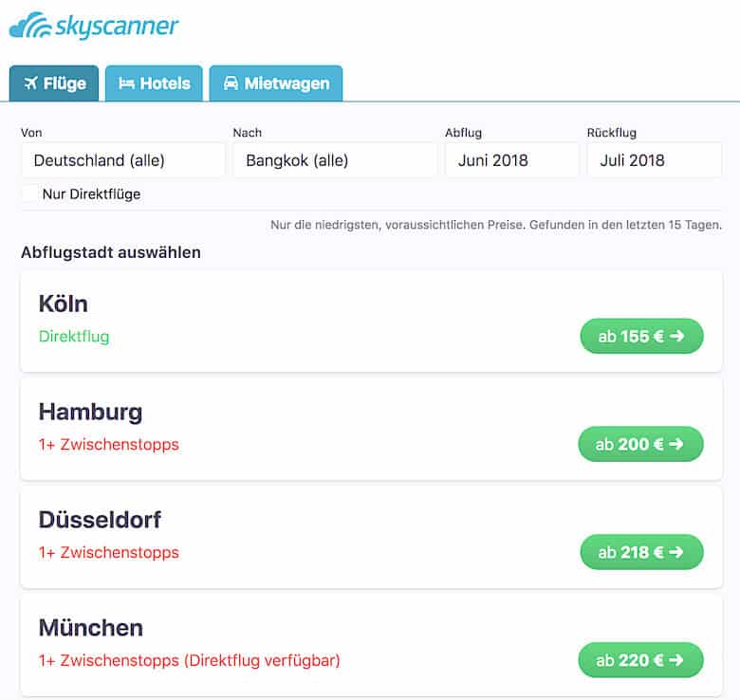Click the bed icon in Hotels tab
740x700 pixels.
pyautogui.click(x=126, y=83)
